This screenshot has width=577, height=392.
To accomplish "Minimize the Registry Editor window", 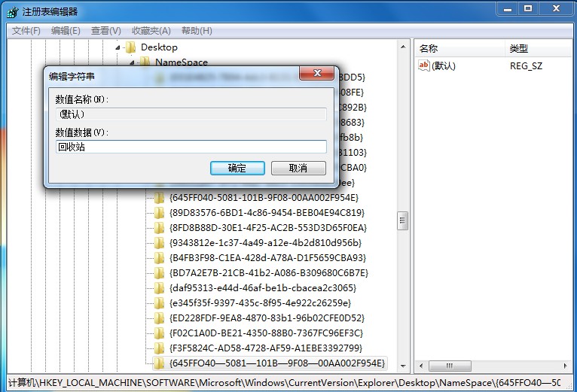I will 508,9.
